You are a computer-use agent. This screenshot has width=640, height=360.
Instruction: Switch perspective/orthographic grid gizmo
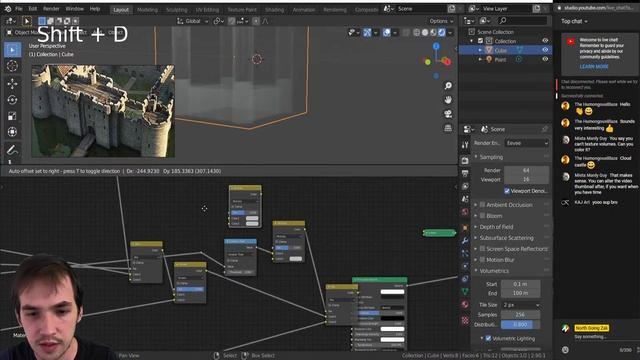click(x=448, y=128)
